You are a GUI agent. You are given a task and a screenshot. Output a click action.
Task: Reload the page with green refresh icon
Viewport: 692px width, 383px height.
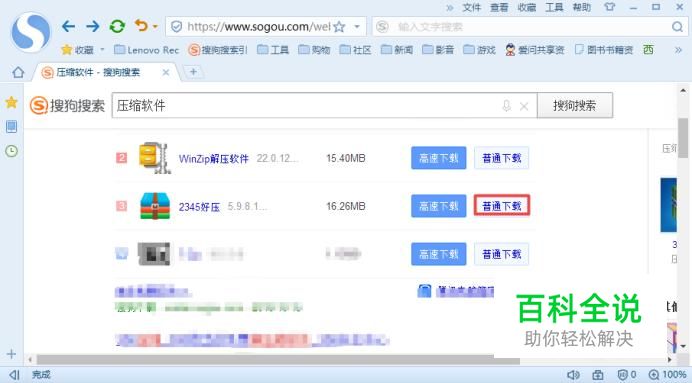117,26
